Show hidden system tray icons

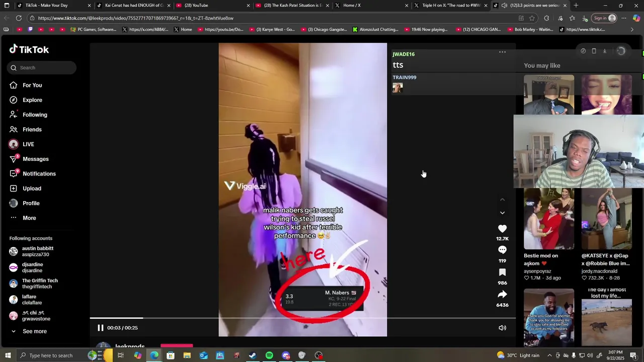point(549,355)
